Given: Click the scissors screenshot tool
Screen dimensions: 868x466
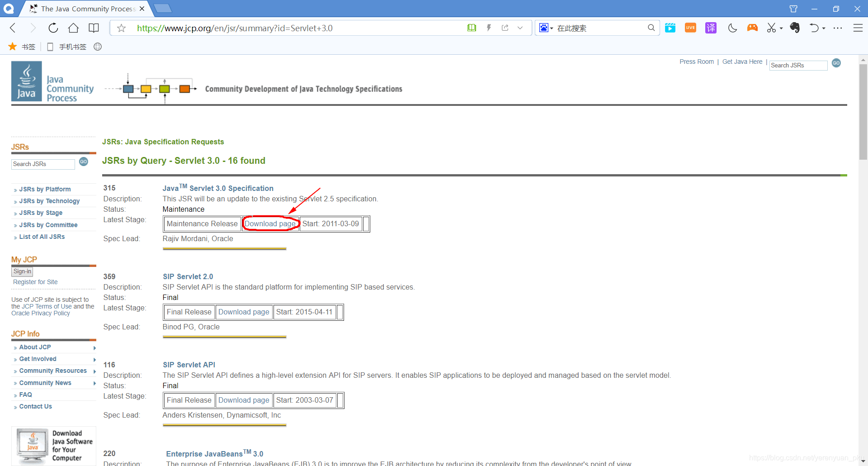Looking at the screenshot, I should coord(771,28).
